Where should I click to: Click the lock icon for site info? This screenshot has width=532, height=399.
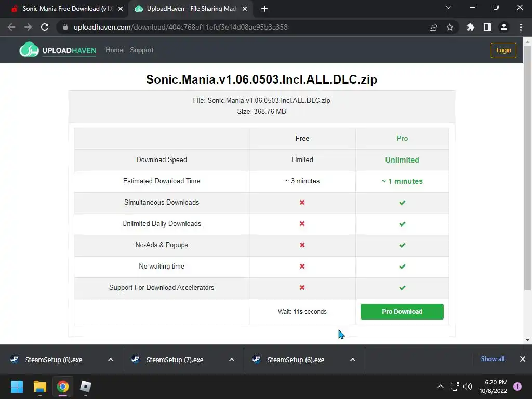[x=65, y=27]
